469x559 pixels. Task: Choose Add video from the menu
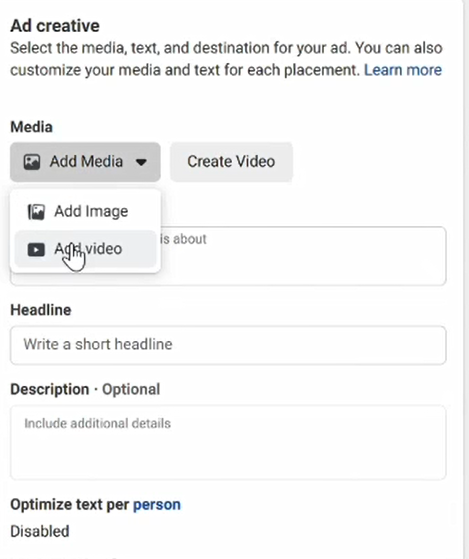click(x=86, y=249)
